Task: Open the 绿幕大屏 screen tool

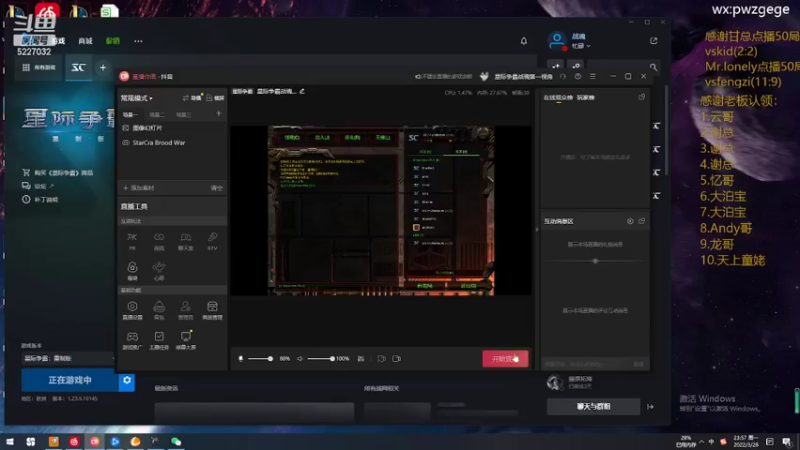Action: 186,340
